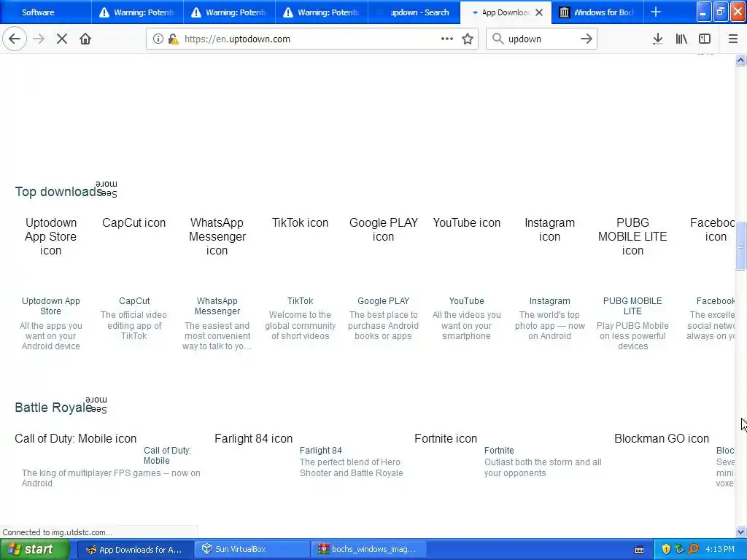
Task: Open the Firefox hamburger menu
Action: pyautogui.click(x=732, y=39)
